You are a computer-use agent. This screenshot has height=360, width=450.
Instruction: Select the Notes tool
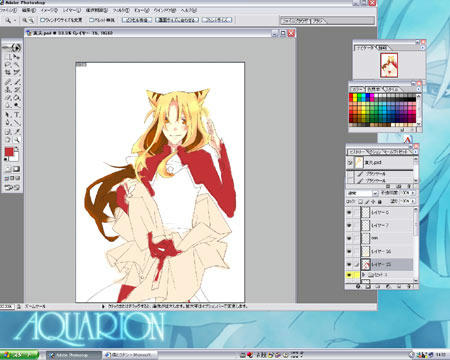click(8, 132)
